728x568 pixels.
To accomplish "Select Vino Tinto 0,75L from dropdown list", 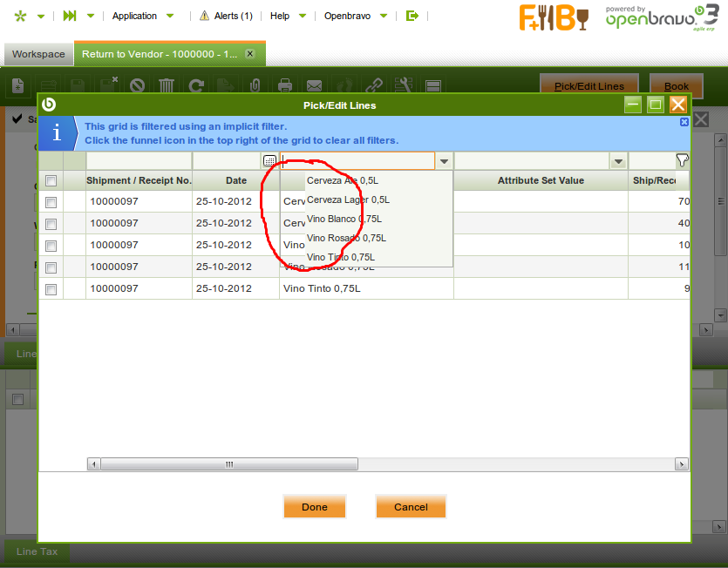I will pos(366,257).
